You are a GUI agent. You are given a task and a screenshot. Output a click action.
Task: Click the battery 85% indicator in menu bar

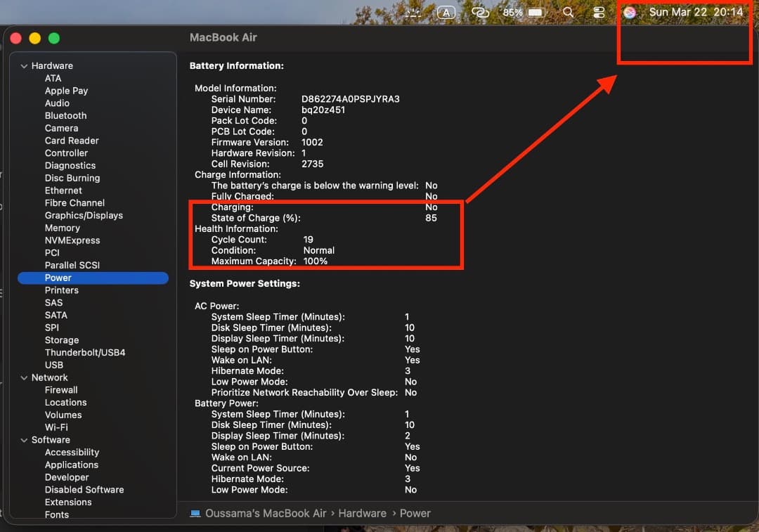coord(524,13)
